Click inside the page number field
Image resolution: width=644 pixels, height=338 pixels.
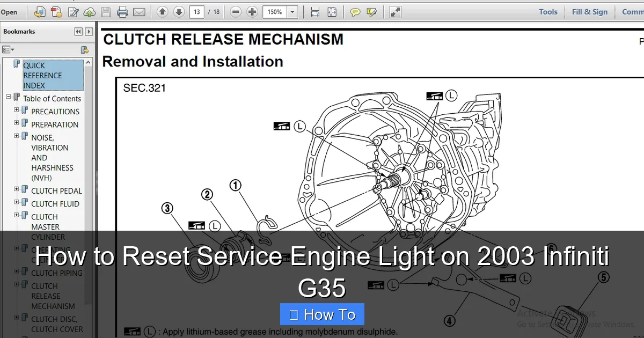tap(197, 11)
